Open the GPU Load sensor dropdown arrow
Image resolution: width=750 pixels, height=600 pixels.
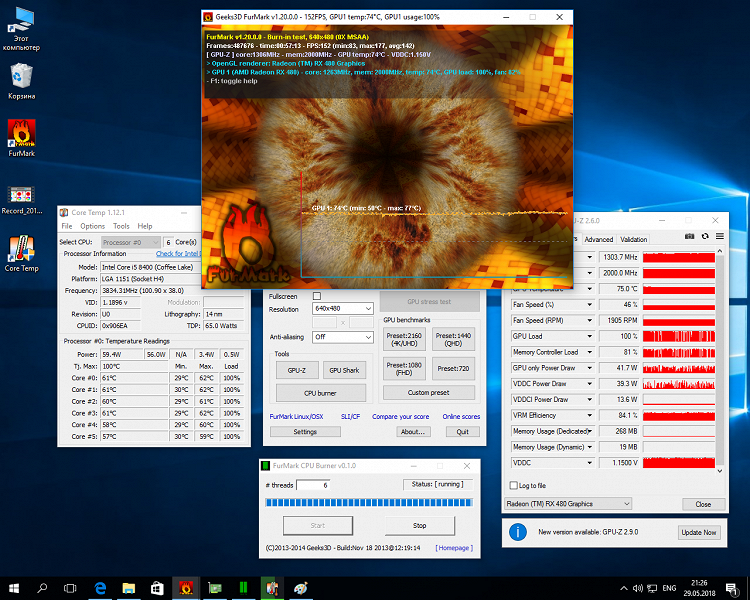point(588,336)
